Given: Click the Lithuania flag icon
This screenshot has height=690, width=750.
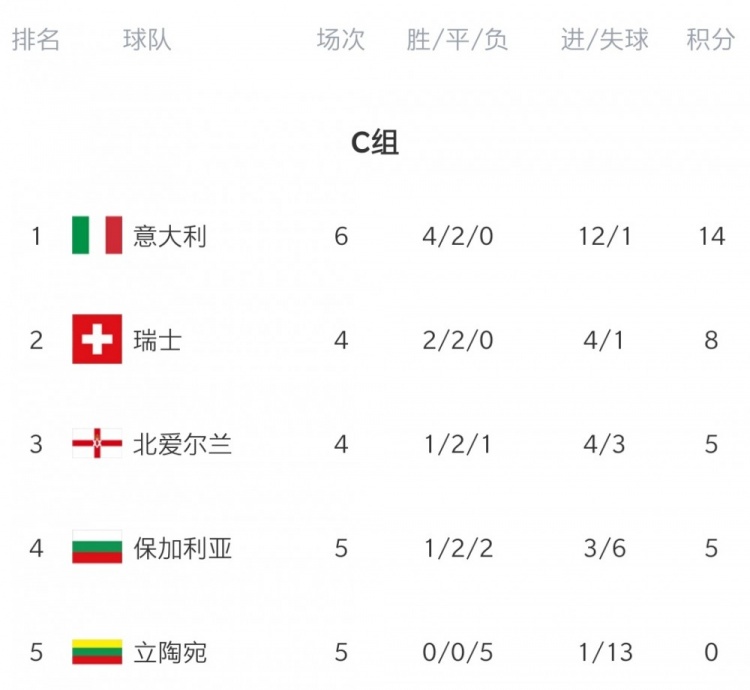Looking at the screenshot, I should (97, 652).
